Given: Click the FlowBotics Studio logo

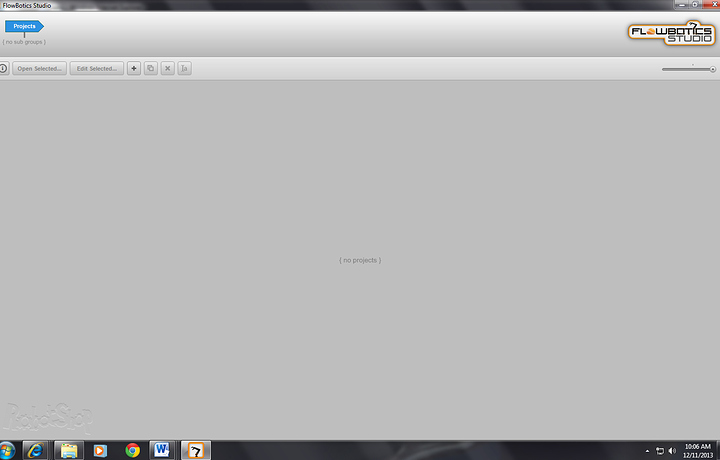Looking at the screenshot, I should [x=671, y=33].
